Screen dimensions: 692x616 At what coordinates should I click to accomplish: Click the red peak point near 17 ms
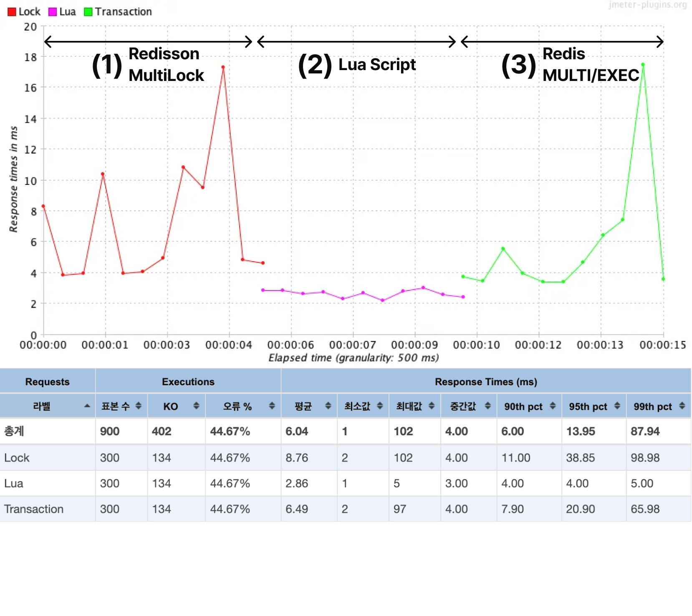(223, 67)
